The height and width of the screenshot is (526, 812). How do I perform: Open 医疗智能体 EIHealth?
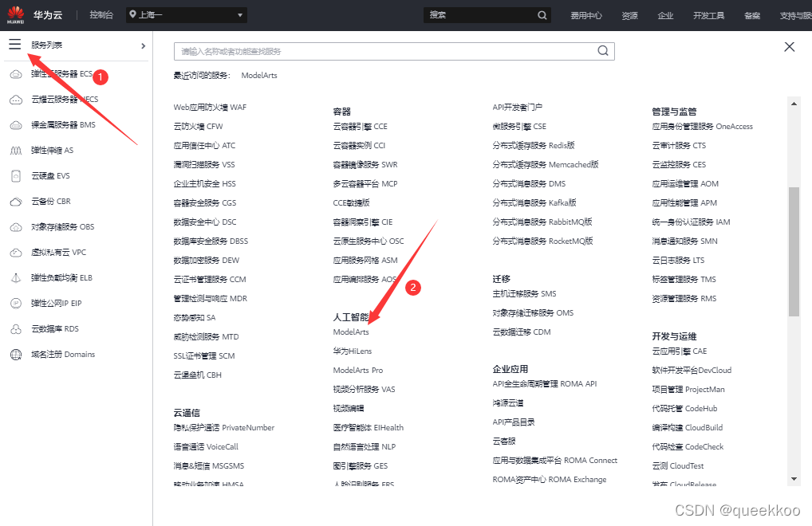[x=369, y=428]
